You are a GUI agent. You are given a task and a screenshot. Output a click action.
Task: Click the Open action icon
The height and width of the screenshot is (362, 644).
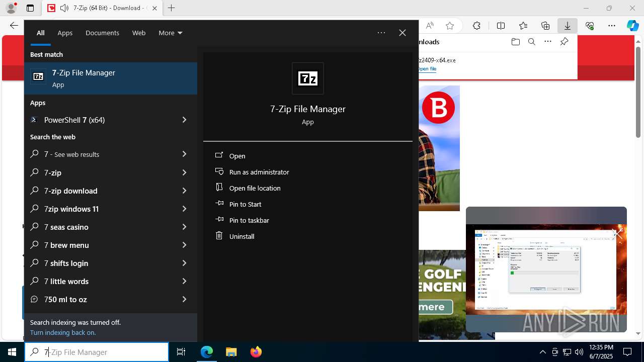click(x=219, y=155)
